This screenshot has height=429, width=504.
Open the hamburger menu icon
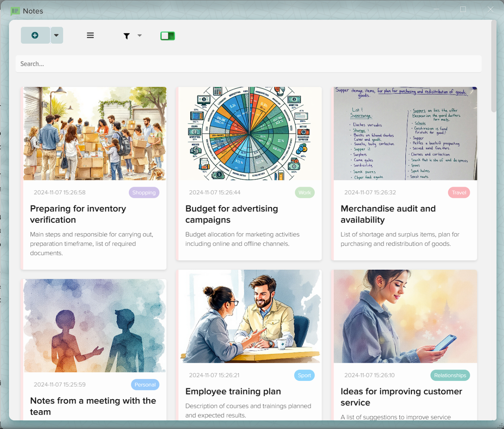(90, 35)
